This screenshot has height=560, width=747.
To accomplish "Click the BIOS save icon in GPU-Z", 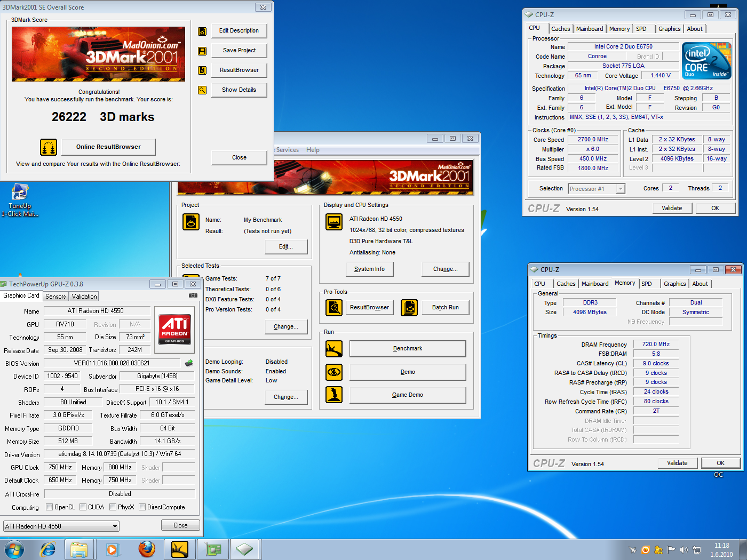I will click(189, 363).
